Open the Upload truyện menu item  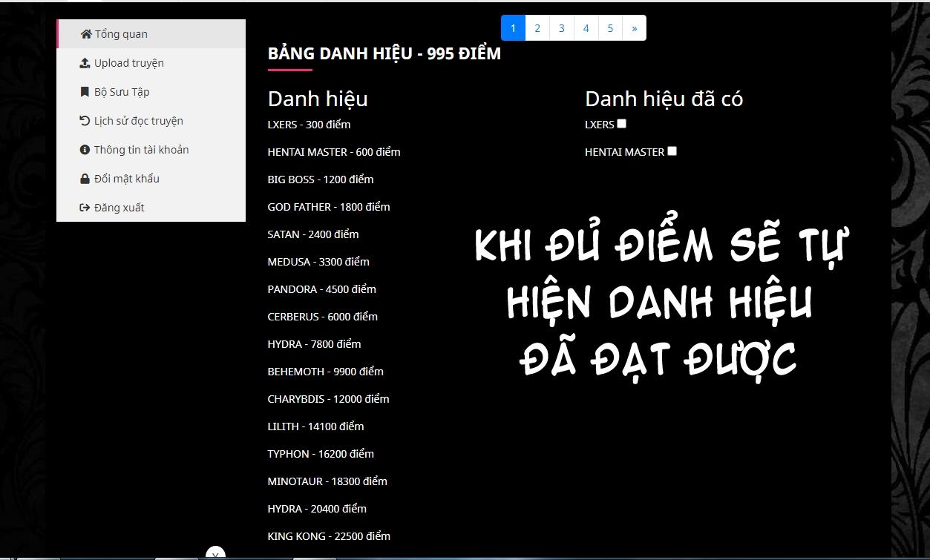coord(128,63)
